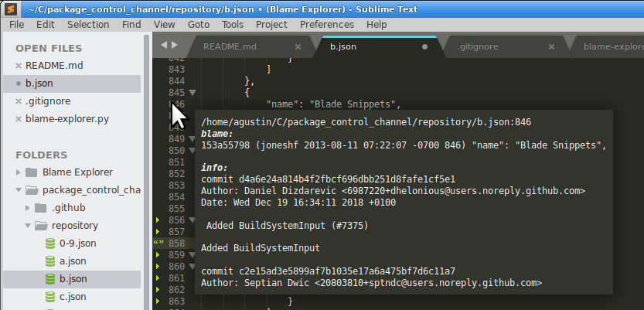Click green gutter marker at line 863
The width and height of the screenshot is (644, 310).
click(x=158, y=301)
